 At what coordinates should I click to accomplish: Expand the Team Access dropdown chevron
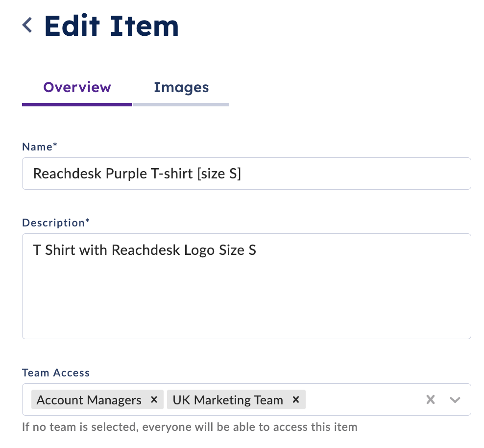(x=455, y=399)
